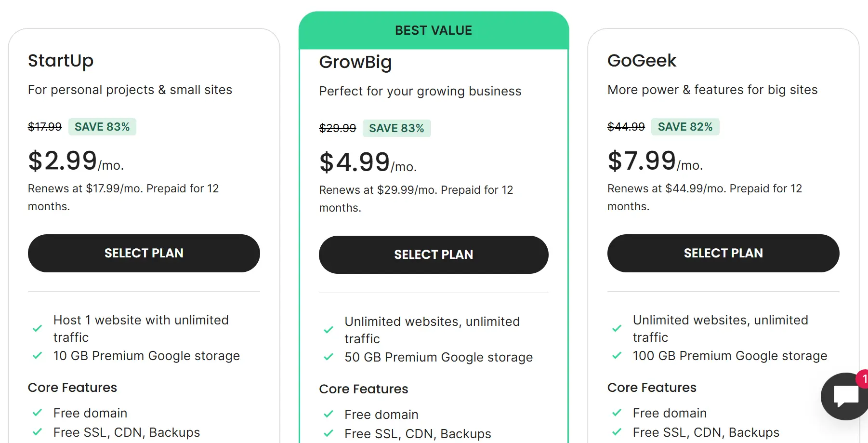Click checkmark next to GrowBig 50 GB storage
868x443 pixels.
pyautogui.click(x=329, y=357)
